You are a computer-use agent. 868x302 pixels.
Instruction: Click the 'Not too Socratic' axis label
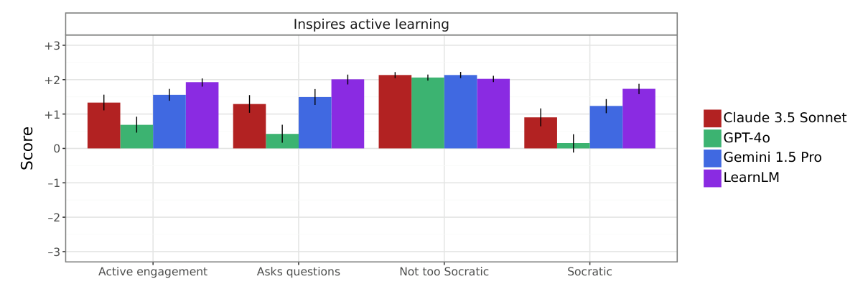444,272
